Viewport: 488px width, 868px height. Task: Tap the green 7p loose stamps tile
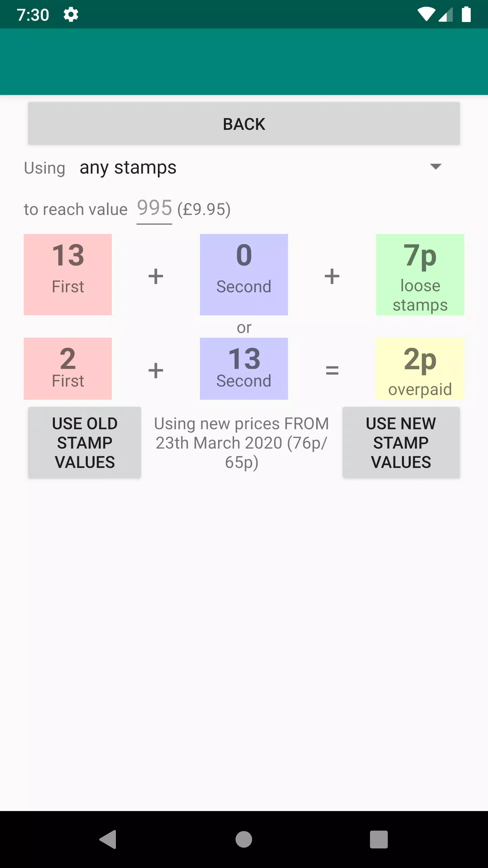tap(420, 275)
